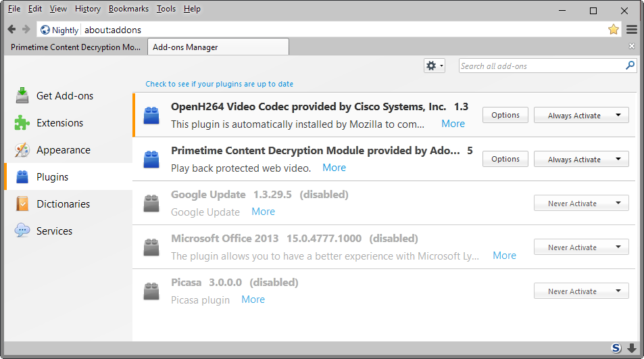
Task: Click the Get Add-ons download icon
Action: [22, 96]
